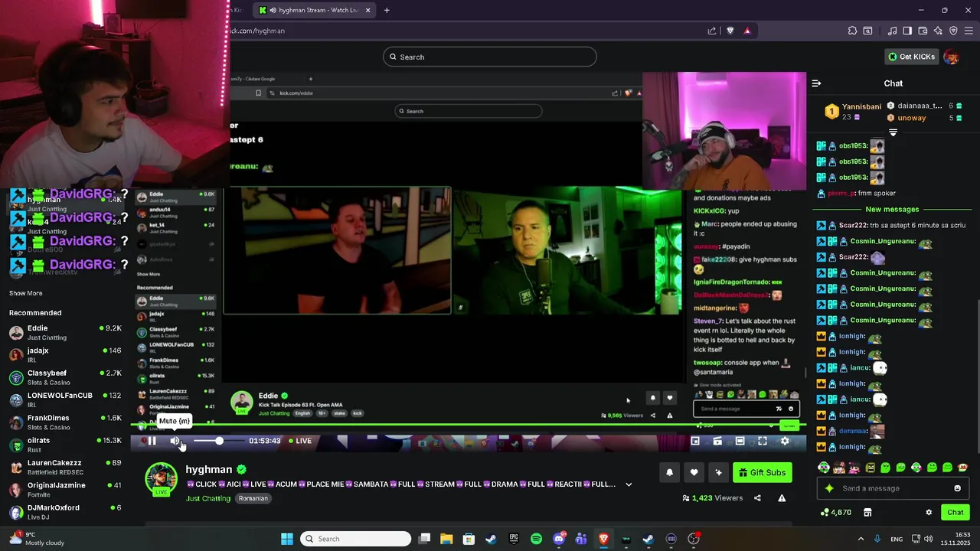
Task: Open browser extensions puzzle icon
Action: [x=852, y=31]
